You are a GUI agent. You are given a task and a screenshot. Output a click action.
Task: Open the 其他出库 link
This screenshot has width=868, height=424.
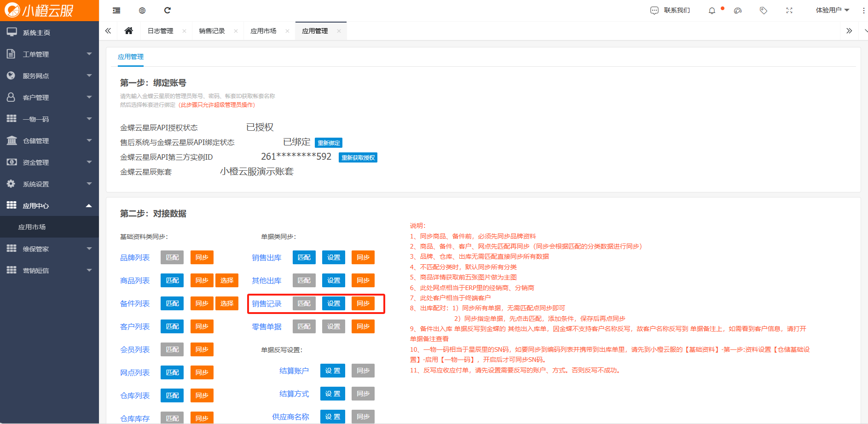[x=266, y=280]
